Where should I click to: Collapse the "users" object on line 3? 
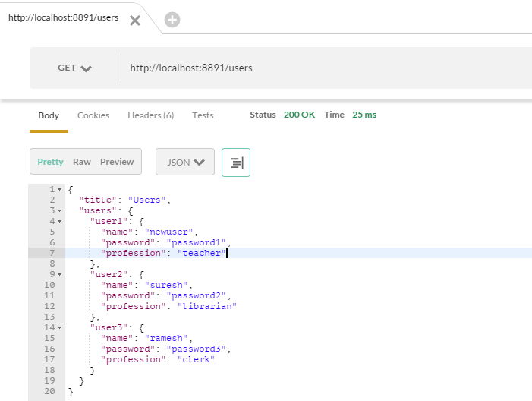tap(59, 211)
